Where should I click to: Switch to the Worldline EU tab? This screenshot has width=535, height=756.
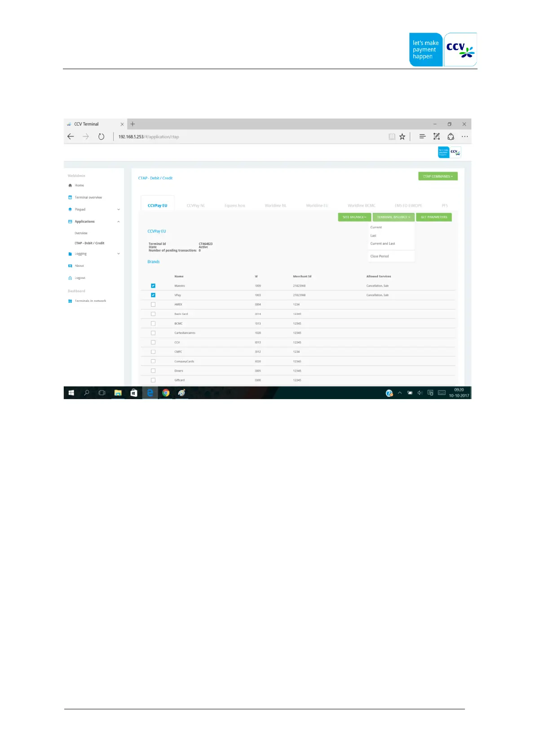(x=317, y=206)
